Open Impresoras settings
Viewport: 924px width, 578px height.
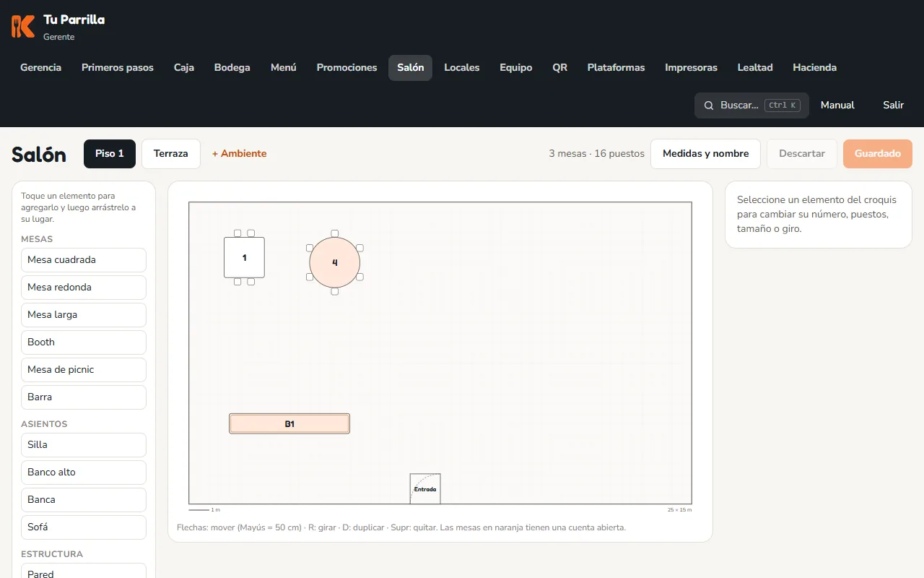click(692, 68)
